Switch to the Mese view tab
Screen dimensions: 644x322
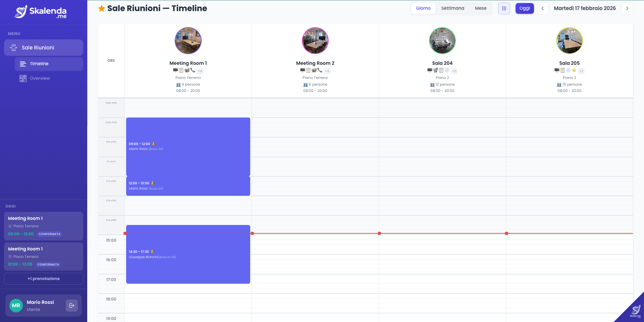(481, 8)
